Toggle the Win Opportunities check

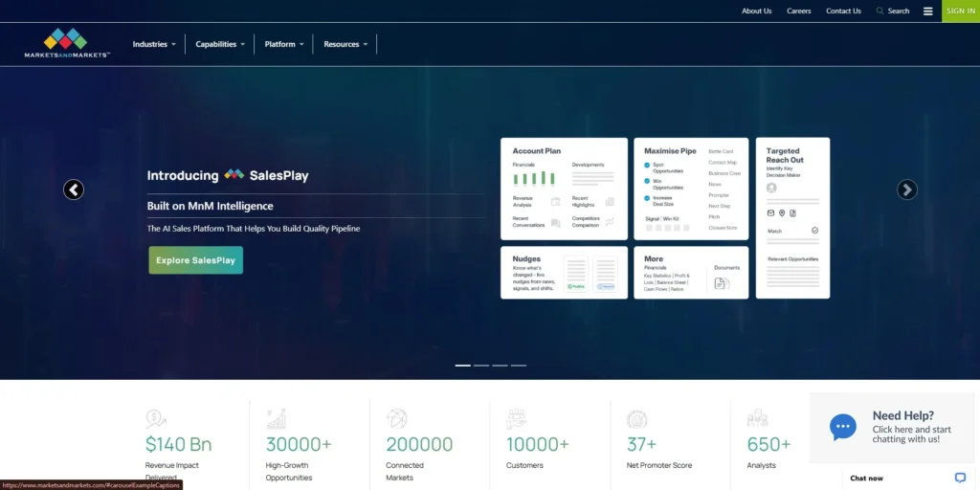coord(647,181)
